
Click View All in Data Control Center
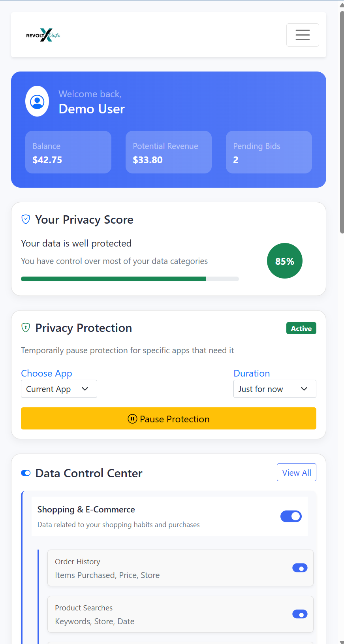(x=297, y=472)
